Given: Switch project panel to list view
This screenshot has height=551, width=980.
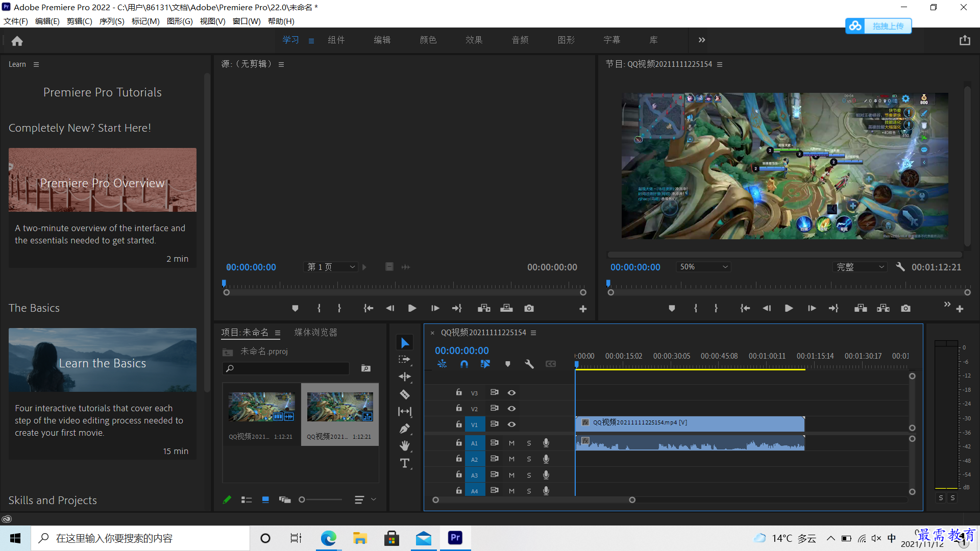Looking at the screenshot, I should [247, 500].
